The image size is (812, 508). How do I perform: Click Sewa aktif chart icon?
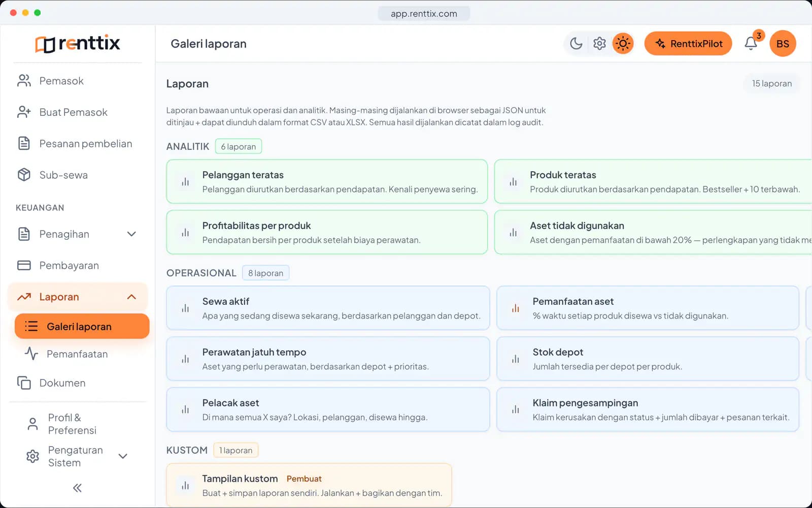(x=185, y=308)
